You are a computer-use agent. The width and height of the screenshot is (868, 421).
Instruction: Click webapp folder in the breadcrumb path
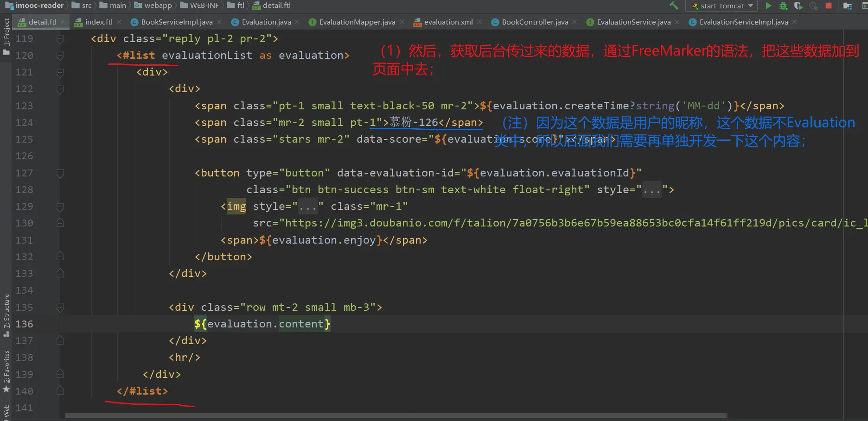point(158,6)
